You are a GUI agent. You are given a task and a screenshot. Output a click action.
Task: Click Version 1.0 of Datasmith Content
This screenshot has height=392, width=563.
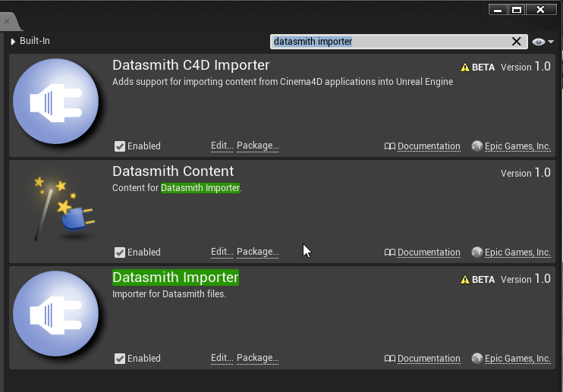(x=525, y=173)
